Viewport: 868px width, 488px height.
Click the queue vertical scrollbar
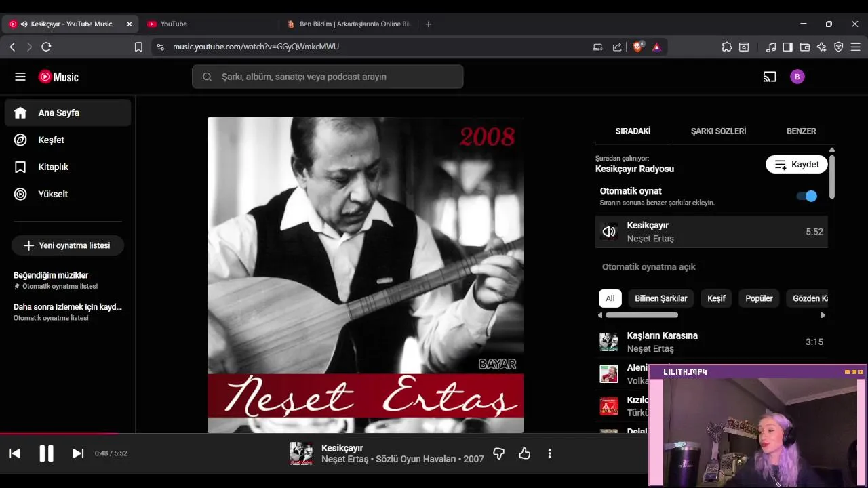831,176
